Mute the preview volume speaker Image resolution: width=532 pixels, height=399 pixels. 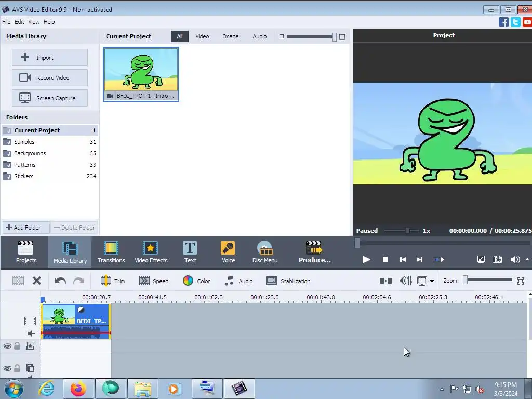click(x=515, y=260)
